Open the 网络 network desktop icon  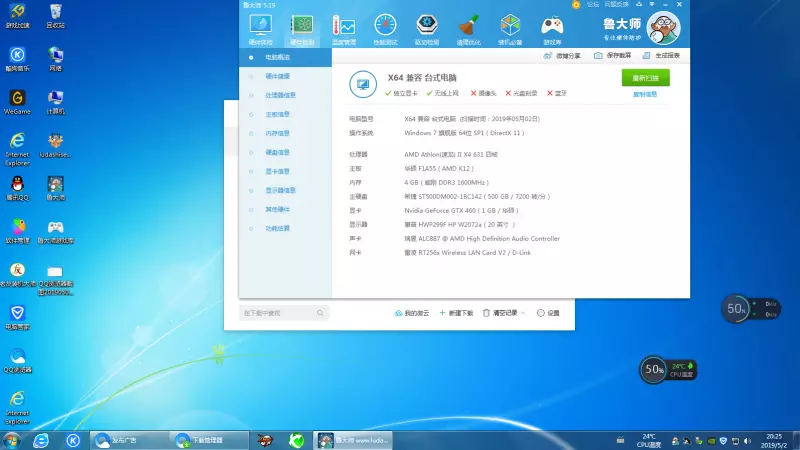tap(55, 59)
